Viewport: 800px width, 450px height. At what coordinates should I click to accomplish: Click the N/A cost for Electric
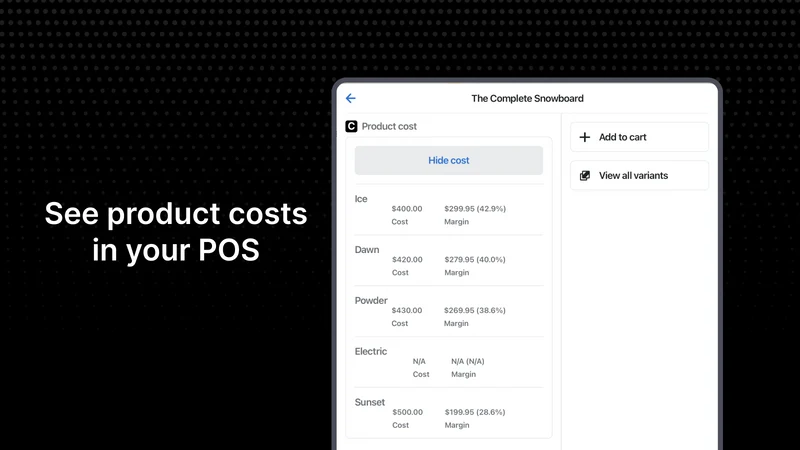click(x=419, y=361)
